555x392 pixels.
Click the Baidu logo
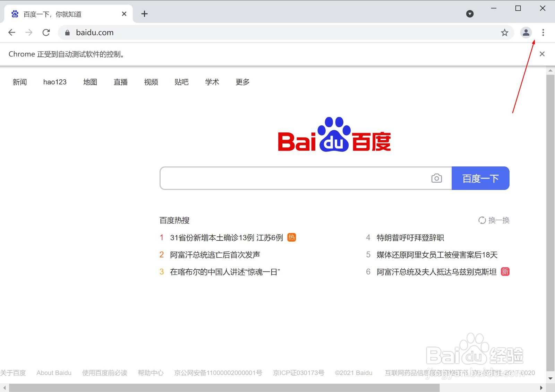coord(334,135)
